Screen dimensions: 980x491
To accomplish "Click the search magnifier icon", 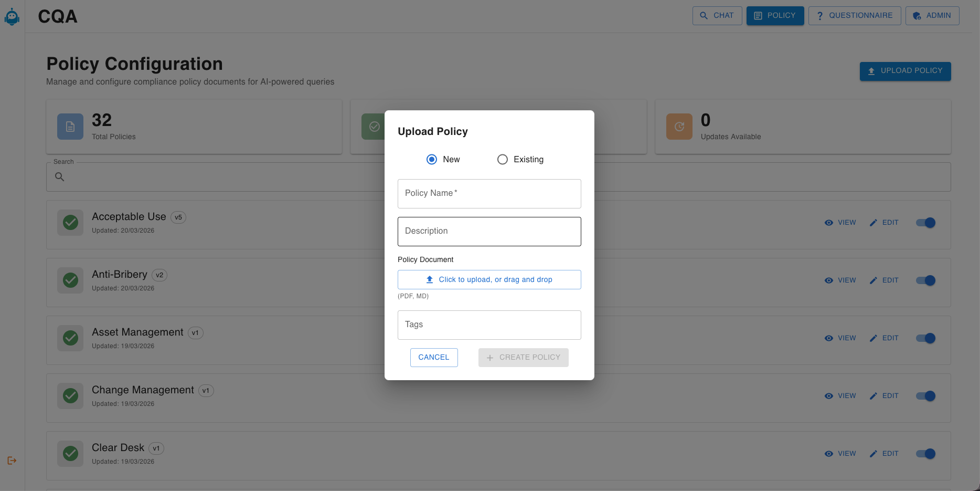I will pos(59,176).
